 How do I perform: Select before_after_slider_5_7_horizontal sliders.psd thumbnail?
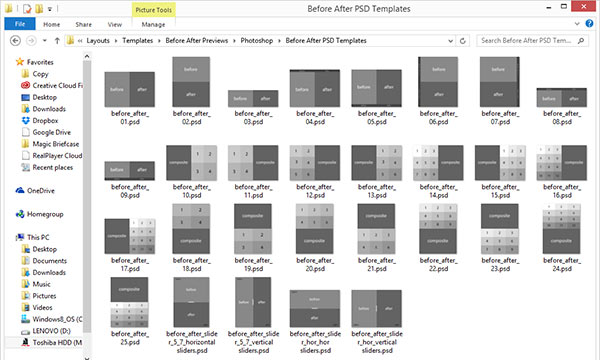(191, 302)
